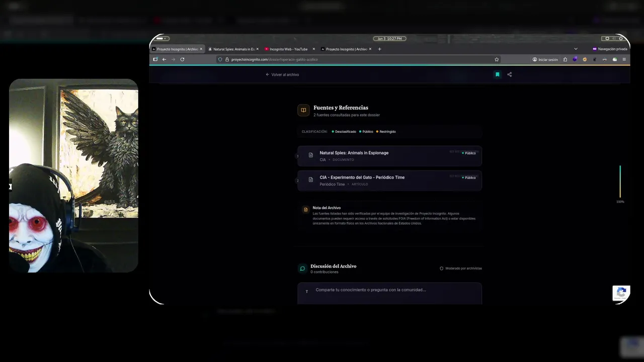Viewport: 644px width, 362px height.
Task: Click Fuentes y Referencias heading
Action: pos(341,108)
